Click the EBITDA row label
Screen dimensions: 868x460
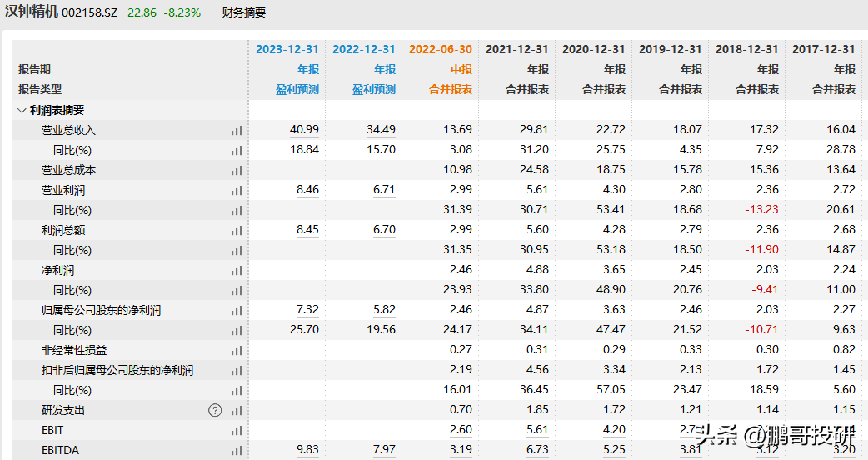click(60, 450)
